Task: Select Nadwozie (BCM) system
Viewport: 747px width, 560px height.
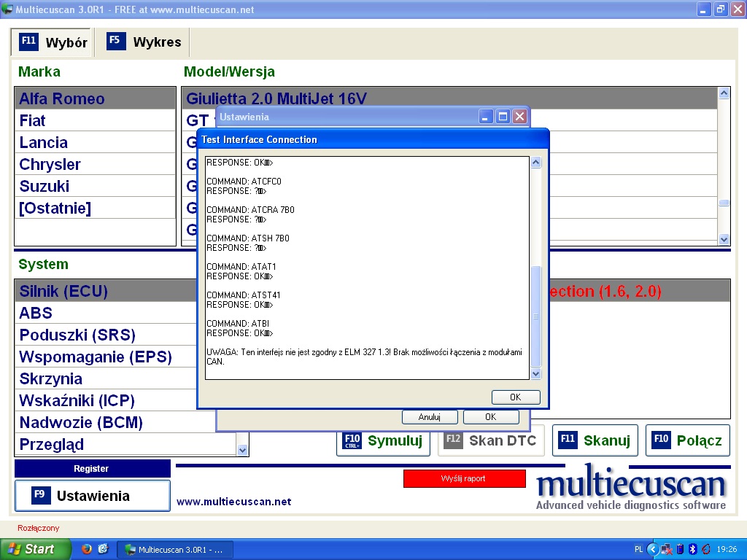Action: pyautogui.click(x=115, y=422)
